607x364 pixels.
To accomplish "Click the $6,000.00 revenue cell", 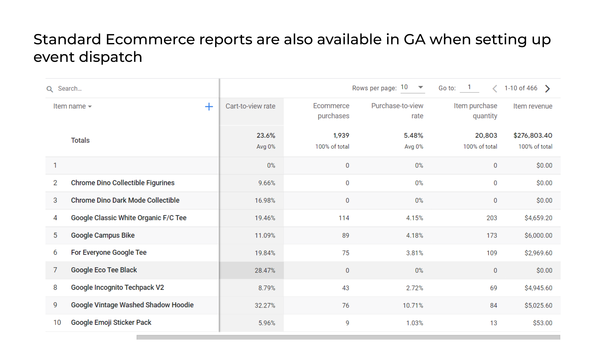I will click(x=538, y=236).
